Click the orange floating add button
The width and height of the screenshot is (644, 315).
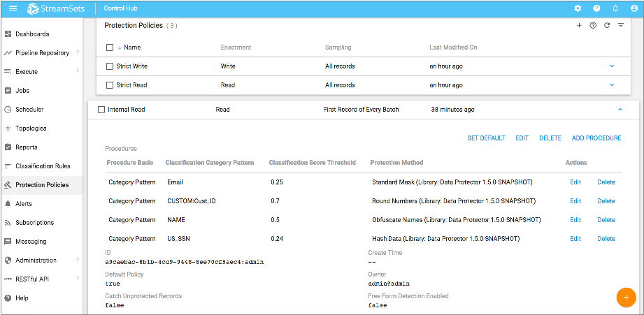coord(626,297)
